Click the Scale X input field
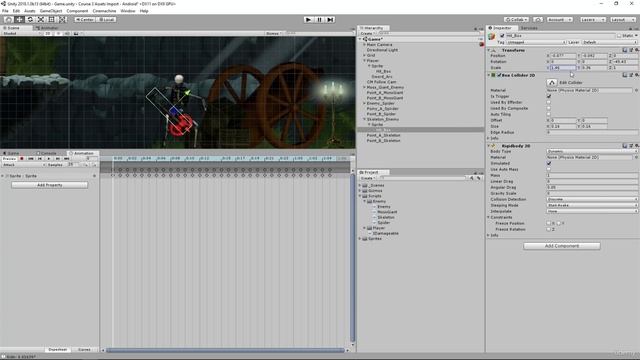Viewport: 640px width, 360px height. [x=563, y=68]
